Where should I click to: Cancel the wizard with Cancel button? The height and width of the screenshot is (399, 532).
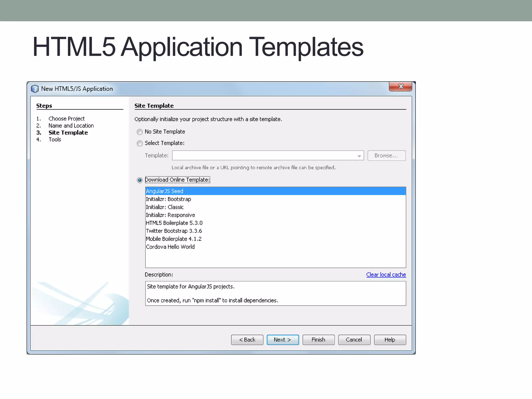coord(354,340)
